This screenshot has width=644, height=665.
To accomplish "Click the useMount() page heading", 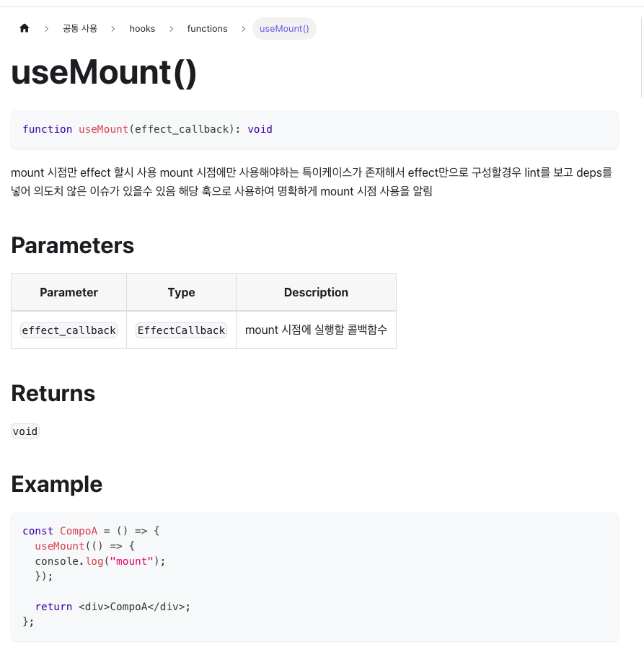I will pyautogui.click(x=103, y=72).
